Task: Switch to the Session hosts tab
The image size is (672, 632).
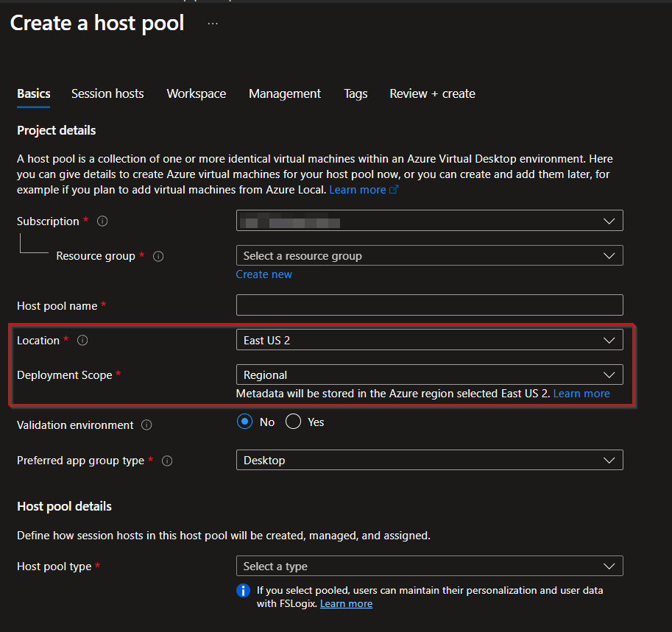Action: 107,94
